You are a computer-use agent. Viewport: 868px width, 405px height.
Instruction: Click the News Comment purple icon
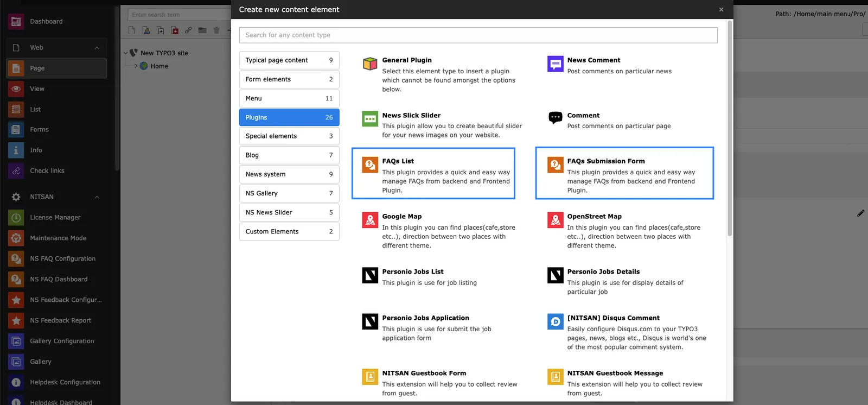point(556,64)
